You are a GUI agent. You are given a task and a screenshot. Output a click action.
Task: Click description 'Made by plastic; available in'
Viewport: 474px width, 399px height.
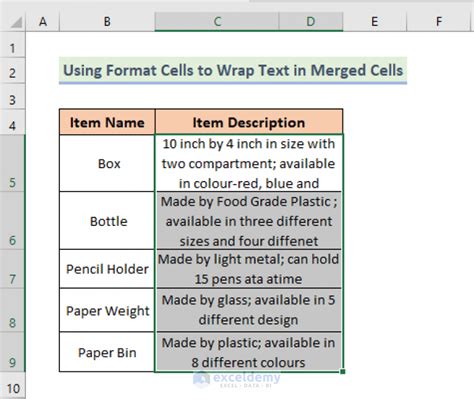pos(249,352)
